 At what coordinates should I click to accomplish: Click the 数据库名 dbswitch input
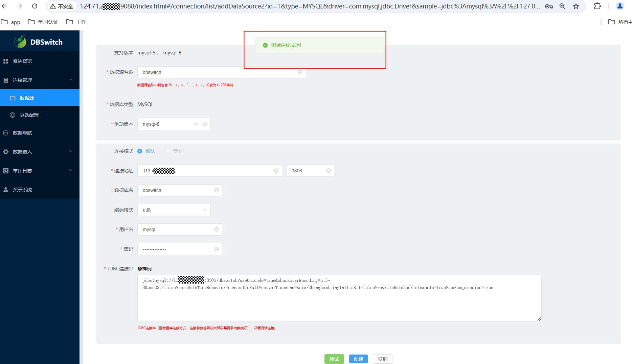pos(180,190)
